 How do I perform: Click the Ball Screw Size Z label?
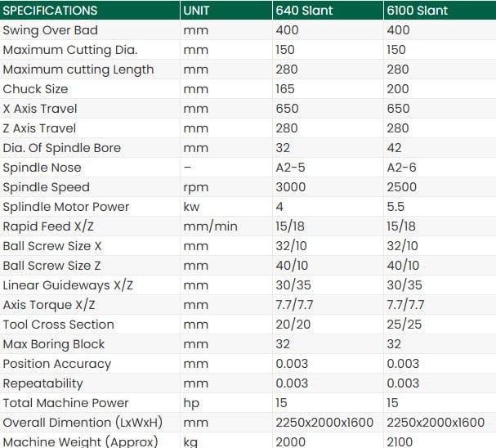coord(51,266)
